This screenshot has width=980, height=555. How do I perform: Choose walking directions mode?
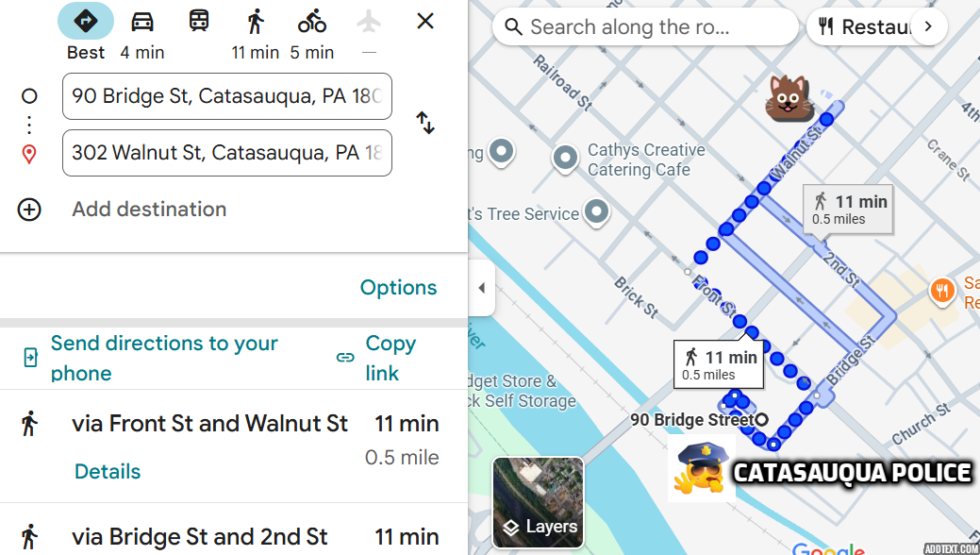coord(256,21)
